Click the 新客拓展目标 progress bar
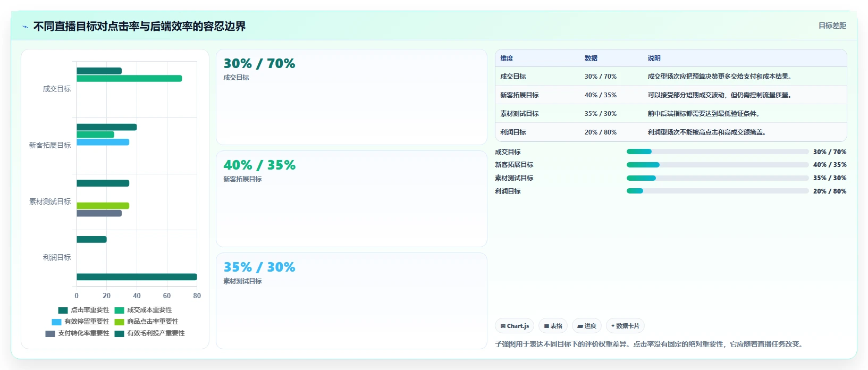868x370 pixels. 718,165
